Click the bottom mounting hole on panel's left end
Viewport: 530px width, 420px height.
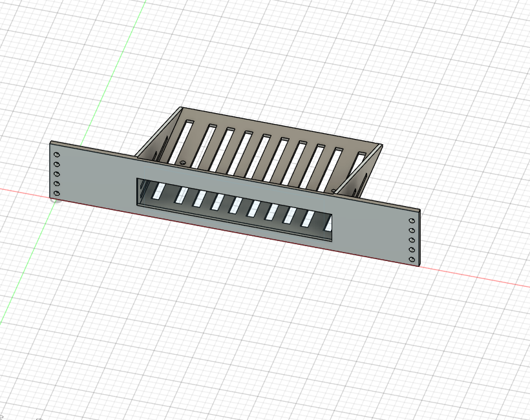tap(57, 194)
